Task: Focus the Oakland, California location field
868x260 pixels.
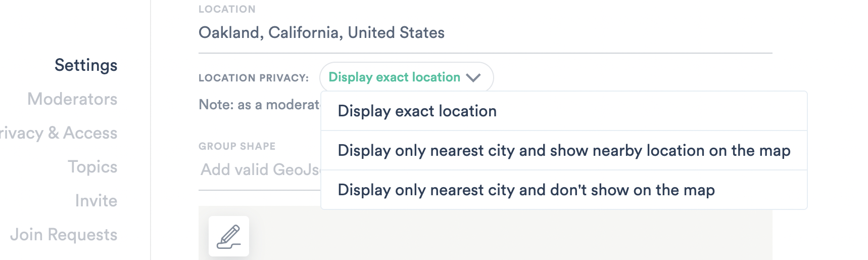Action: coord(485,33)
